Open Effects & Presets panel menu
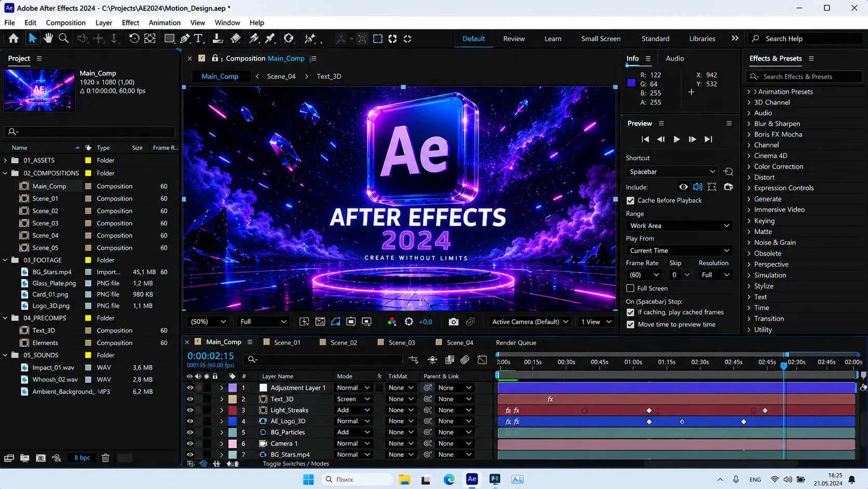The width and height of the screenshot is (868, 489). [x=811, y=58]
